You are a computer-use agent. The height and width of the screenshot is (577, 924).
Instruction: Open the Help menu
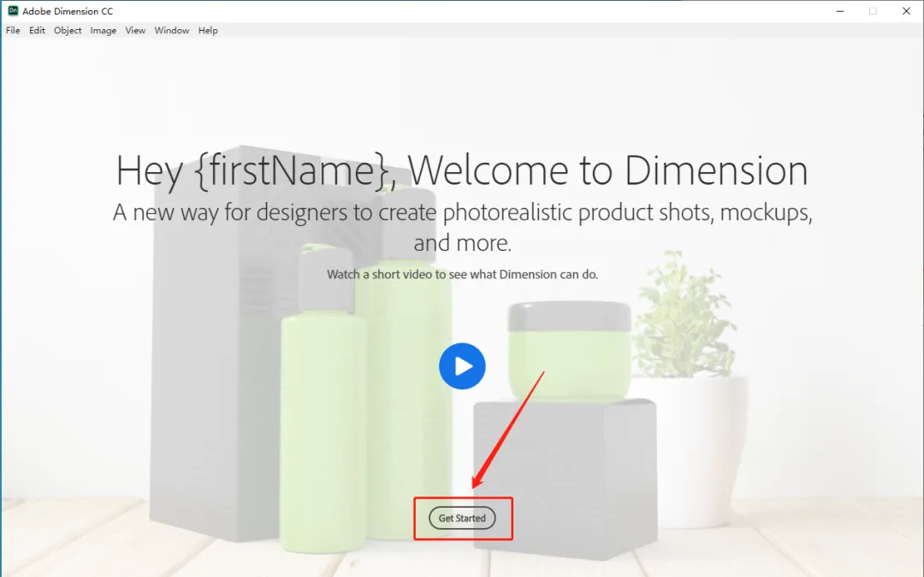click(208, 31)
